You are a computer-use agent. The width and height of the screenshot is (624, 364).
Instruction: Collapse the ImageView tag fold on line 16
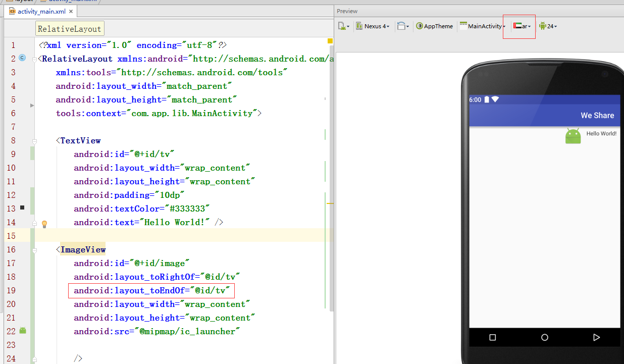click(x=34, y=249)
